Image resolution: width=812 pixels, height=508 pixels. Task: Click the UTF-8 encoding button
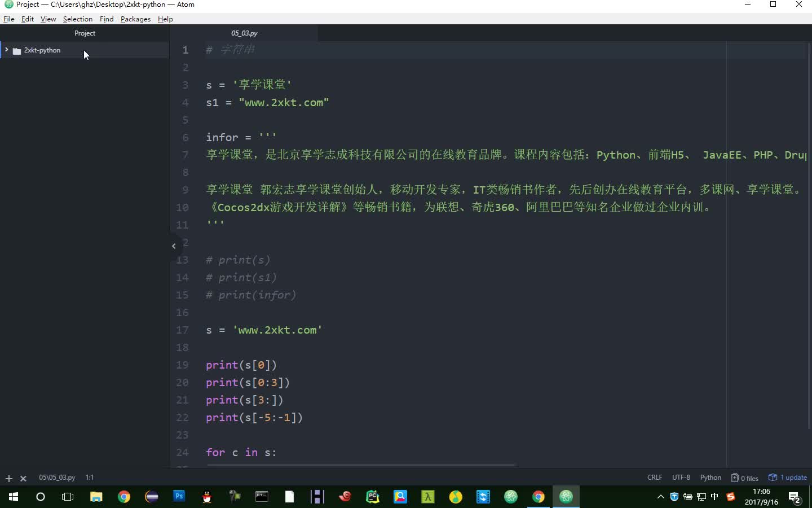point(681,478)
